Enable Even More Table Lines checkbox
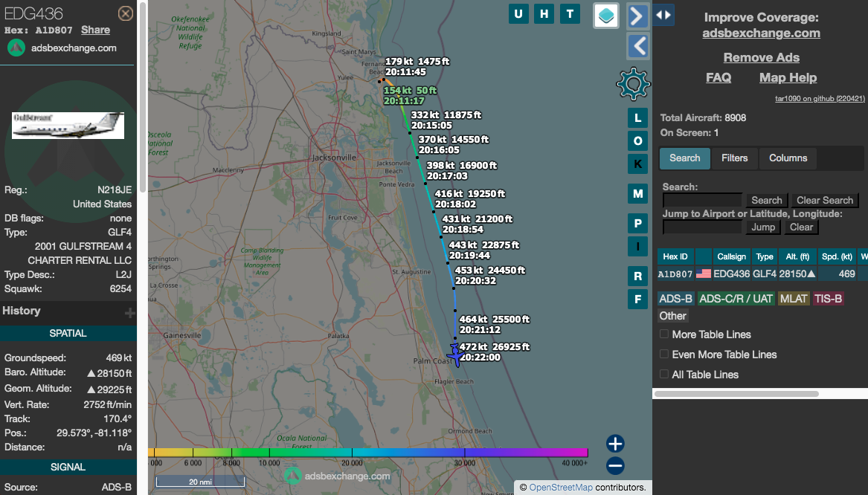This screenshot has height=495, width=868. click(x=663, y=354)
